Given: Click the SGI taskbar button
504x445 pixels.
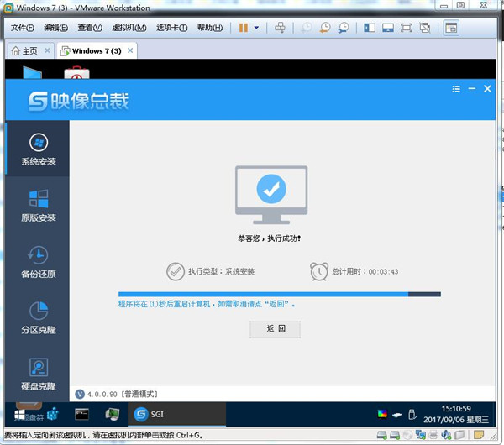Looking at the screenshot, I should [176, 414].
